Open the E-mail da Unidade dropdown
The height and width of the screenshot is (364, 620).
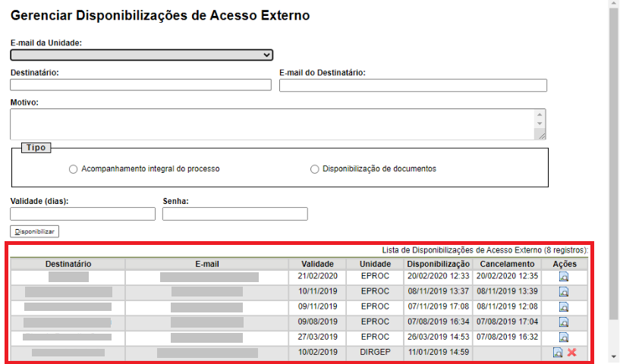[x=141, y=55]
